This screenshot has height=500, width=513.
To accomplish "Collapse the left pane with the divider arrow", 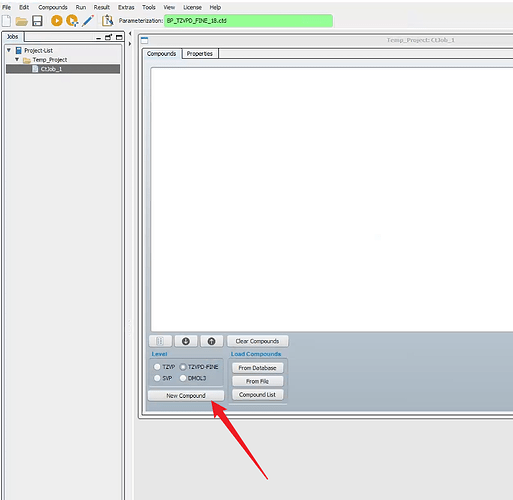I will pyautogui.click(x=130, y=34).
